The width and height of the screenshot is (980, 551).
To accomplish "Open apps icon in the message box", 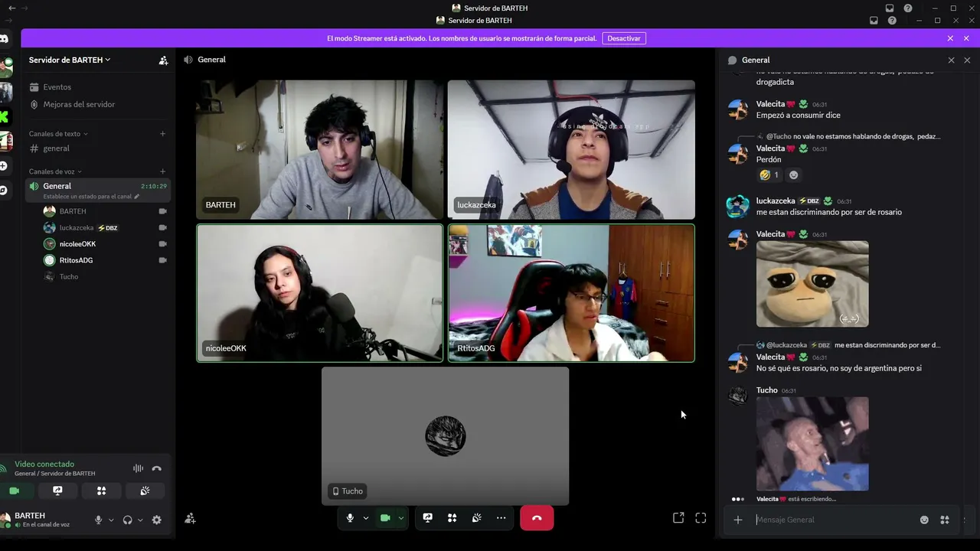I will 945,520.
